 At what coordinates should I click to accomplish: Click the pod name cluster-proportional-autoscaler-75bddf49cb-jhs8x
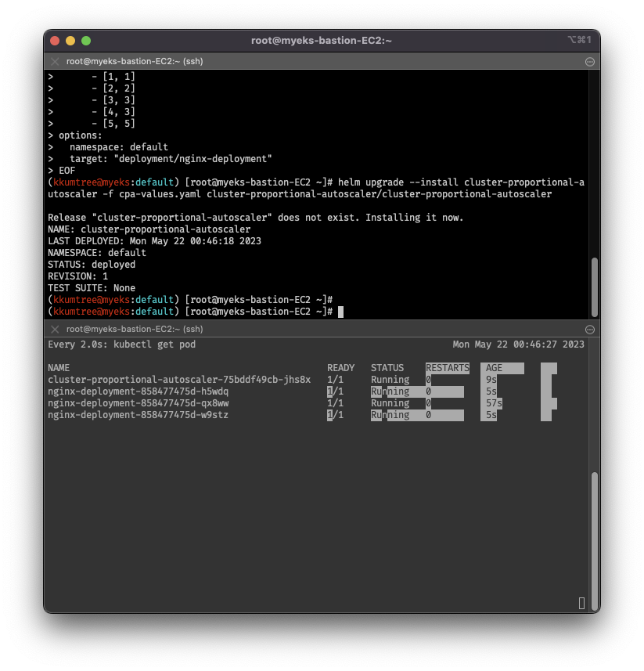(x=179, y=380)
